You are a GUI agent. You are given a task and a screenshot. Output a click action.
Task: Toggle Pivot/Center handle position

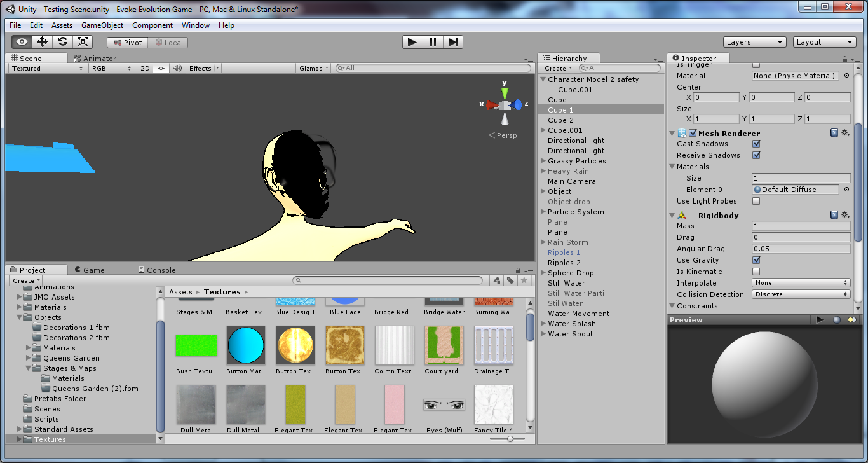click(x=127, y=43)
